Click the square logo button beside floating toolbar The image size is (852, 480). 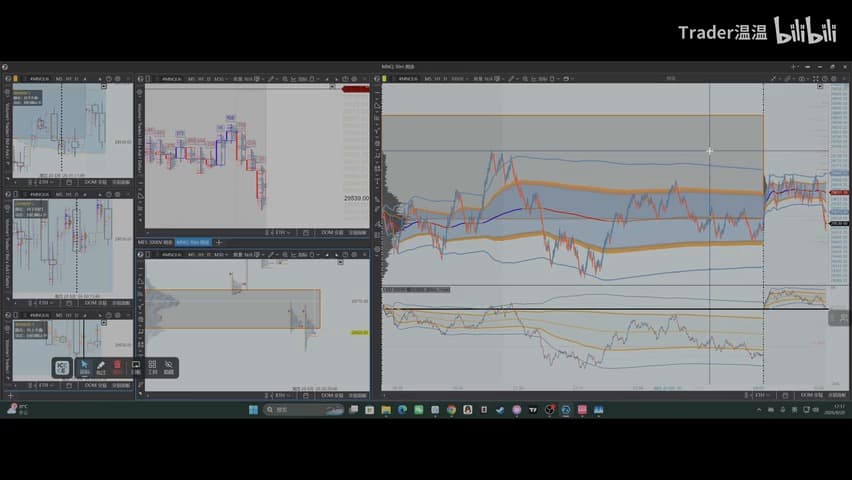coord(62,367)
